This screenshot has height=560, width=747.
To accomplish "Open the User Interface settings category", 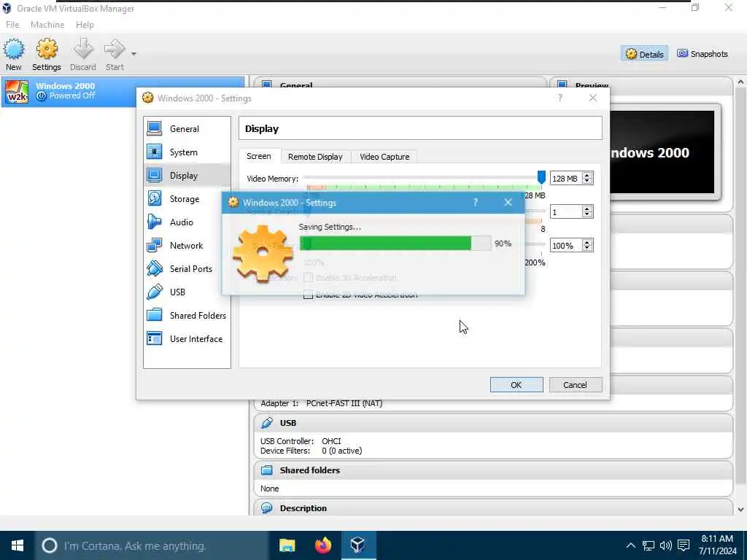I will click(187, 338).
